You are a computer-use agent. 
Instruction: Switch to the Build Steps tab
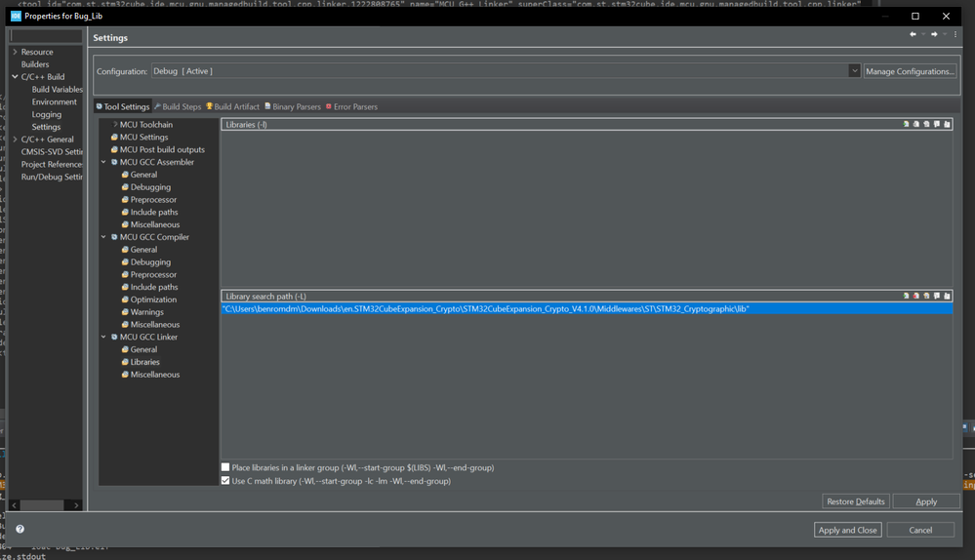(x=178, y=107)
